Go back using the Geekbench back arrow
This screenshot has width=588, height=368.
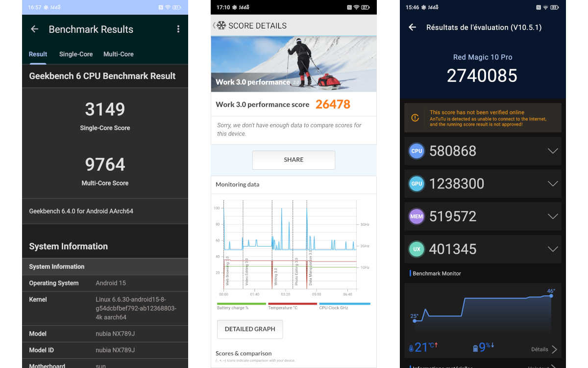click(34, 29)
